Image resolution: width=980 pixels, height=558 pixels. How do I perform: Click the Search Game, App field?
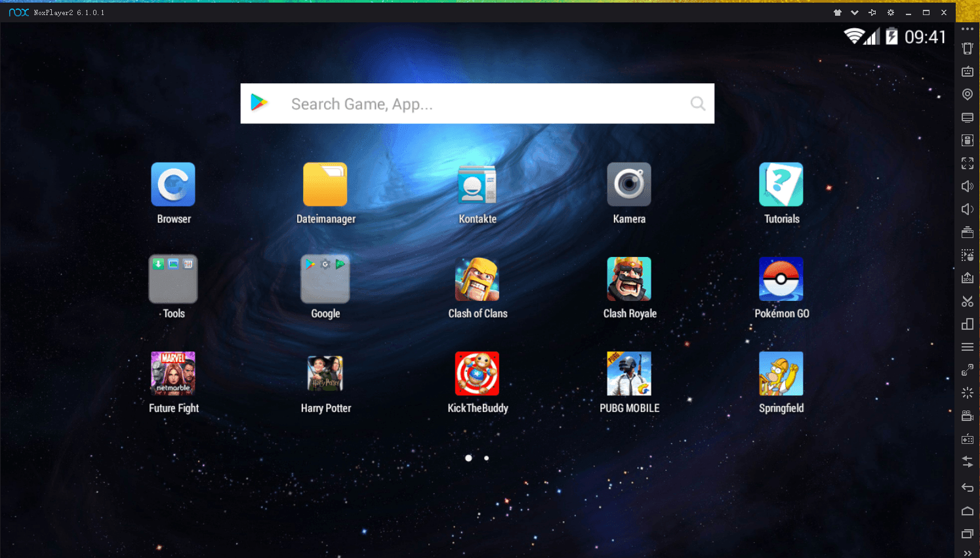478,104
